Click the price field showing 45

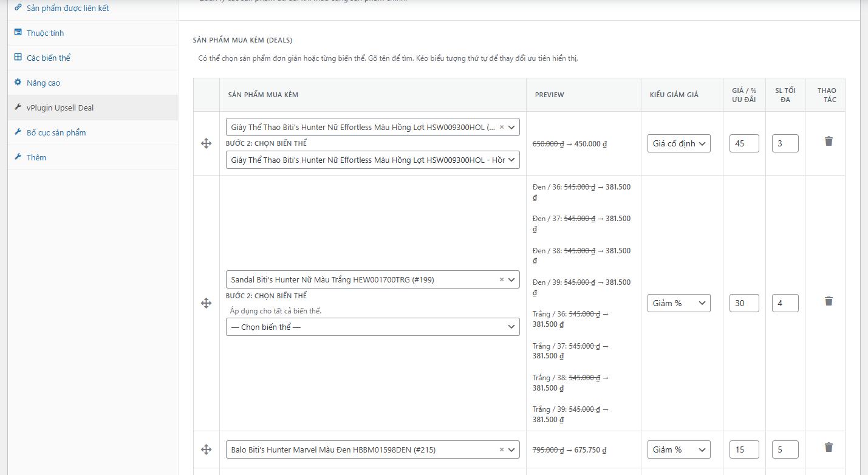(x=744, y=144)
